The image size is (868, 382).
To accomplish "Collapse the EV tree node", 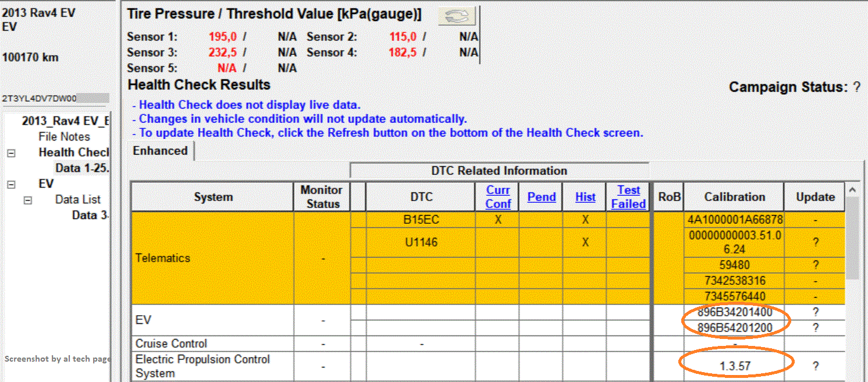I will pos(11,184).
